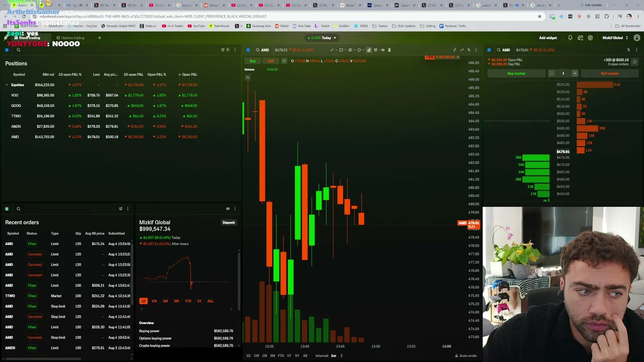Open the layout manager icon beside the bell
Screen dimensions: 644x362
[x=580, y=38]
